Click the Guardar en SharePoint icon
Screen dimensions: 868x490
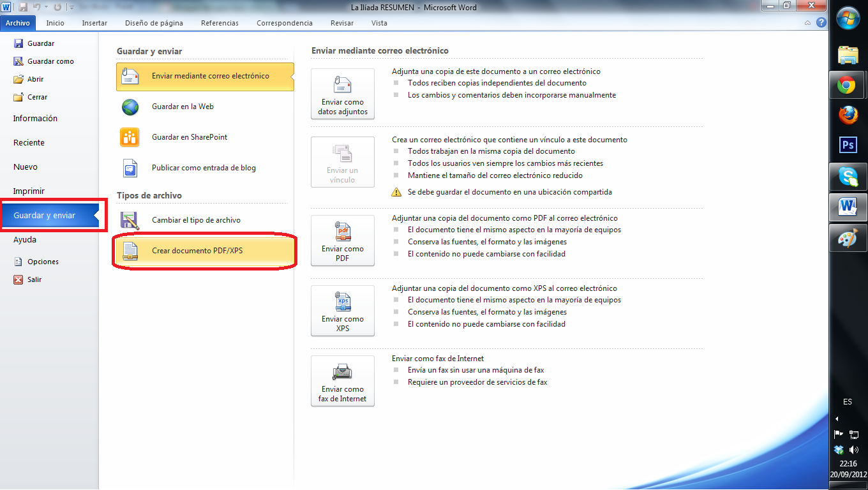coord(130,137)
